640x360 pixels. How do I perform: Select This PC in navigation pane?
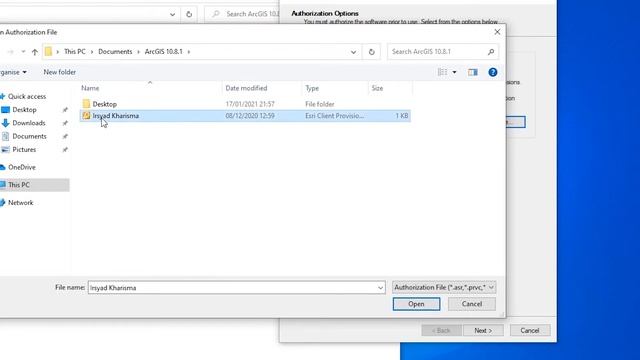19,185
